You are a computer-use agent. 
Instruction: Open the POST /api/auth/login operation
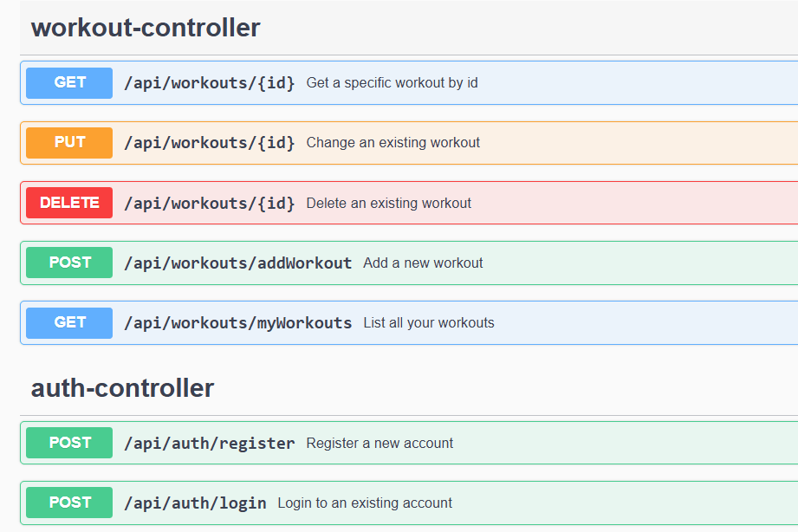click(x=409, y=503)
